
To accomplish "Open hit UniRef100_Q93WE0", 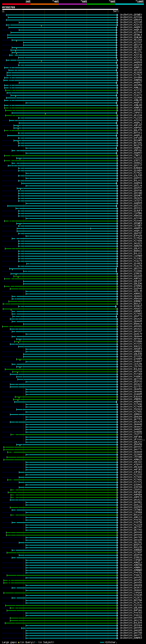I will coord(131,15).
